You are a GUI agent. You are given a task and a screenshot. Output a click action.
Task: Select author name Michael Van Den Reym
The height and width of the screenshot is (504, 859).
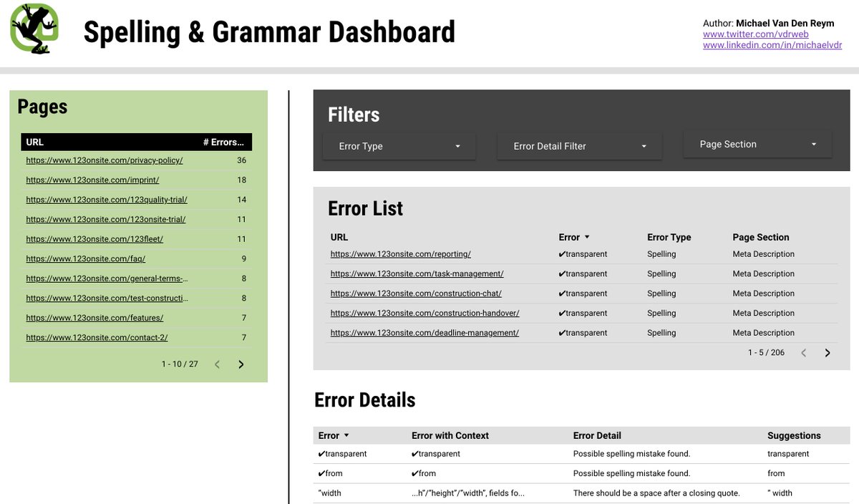(x=785, y=24)
